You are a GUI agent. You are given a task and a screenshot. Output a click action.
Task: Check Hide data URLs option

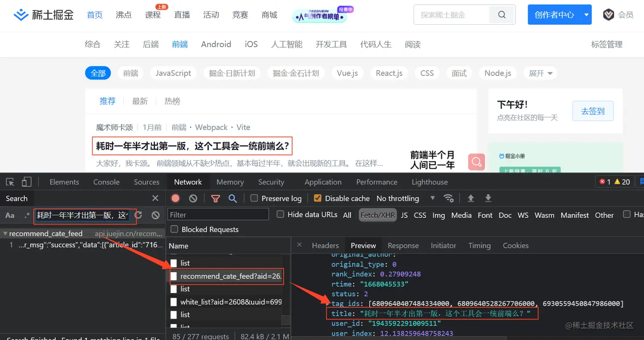pyautogui.click(x=280, y=214)
